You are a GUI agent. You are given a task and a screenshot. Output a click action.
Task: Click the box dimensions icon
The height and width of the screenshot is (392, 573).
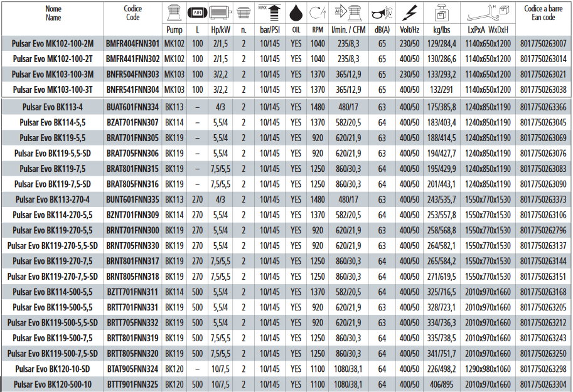pos(488,13)
